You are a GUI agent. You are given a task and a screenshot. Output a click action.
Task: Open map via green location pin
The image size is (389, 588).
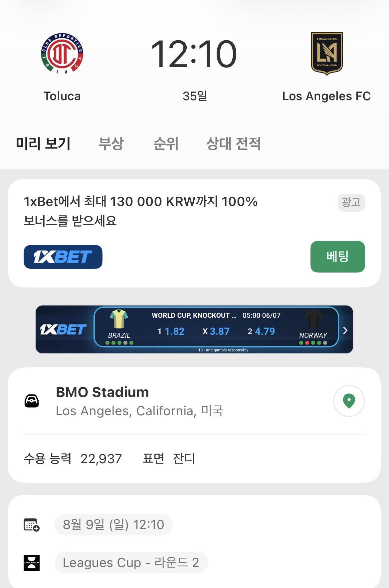pyautogui.click(x=349, y=401)
